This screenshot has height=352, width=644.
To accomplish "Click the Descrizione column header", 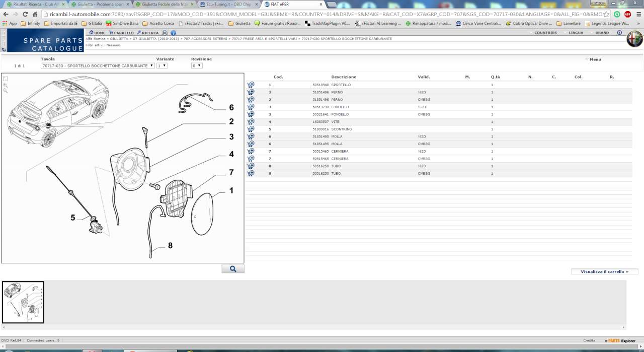I will point(344,77).
